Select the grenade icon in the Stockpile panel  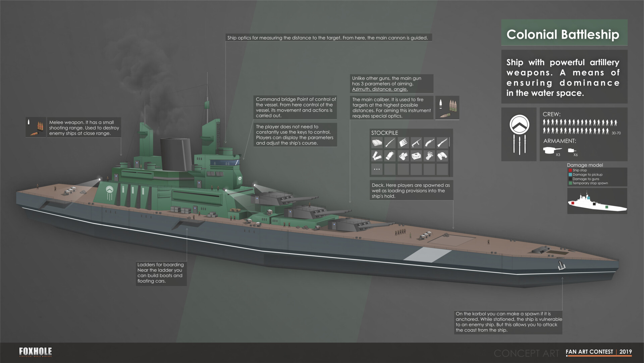pos(389,155)
